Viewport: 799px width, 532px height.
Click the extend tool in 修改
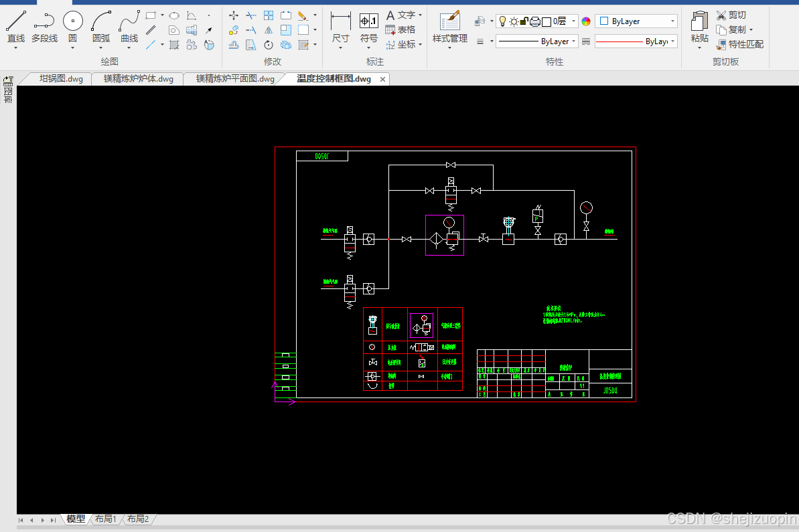[x=251, y=30]
